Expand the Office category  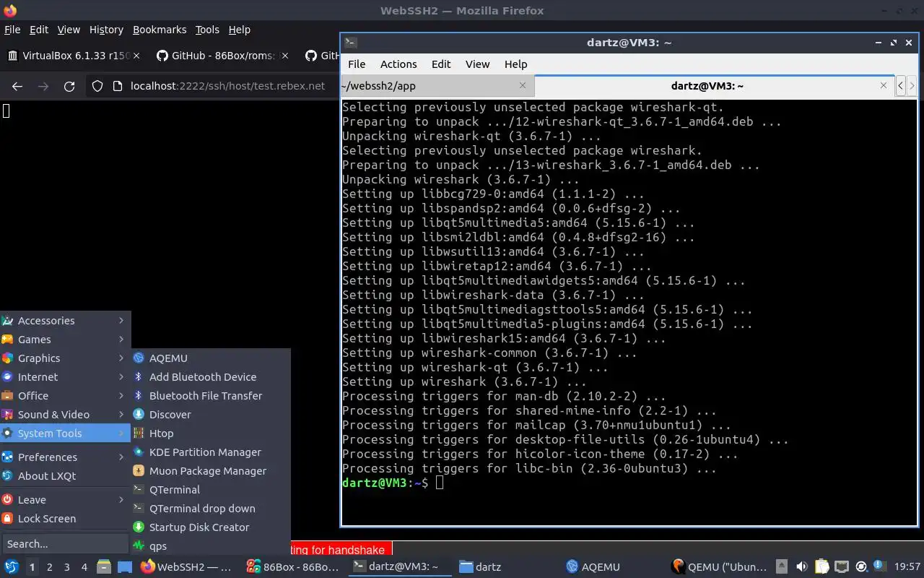[x=65, y=396]
